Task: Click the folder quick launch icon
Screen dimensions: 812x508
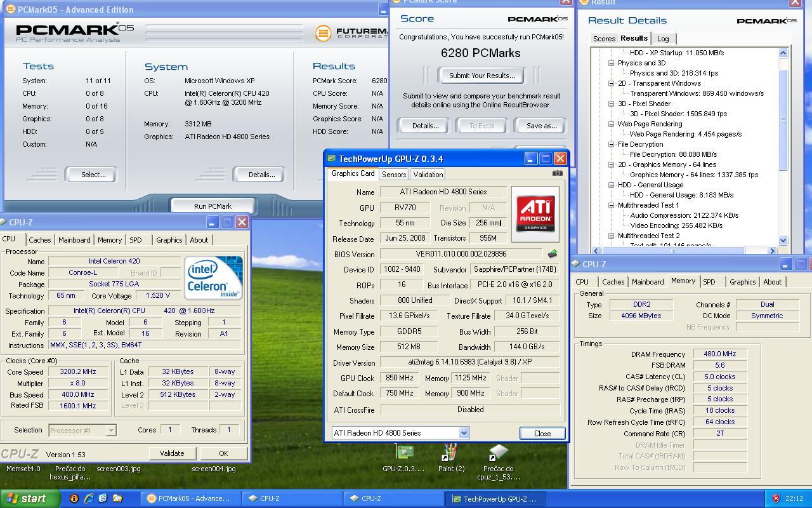Action: (x=117, y=498)
